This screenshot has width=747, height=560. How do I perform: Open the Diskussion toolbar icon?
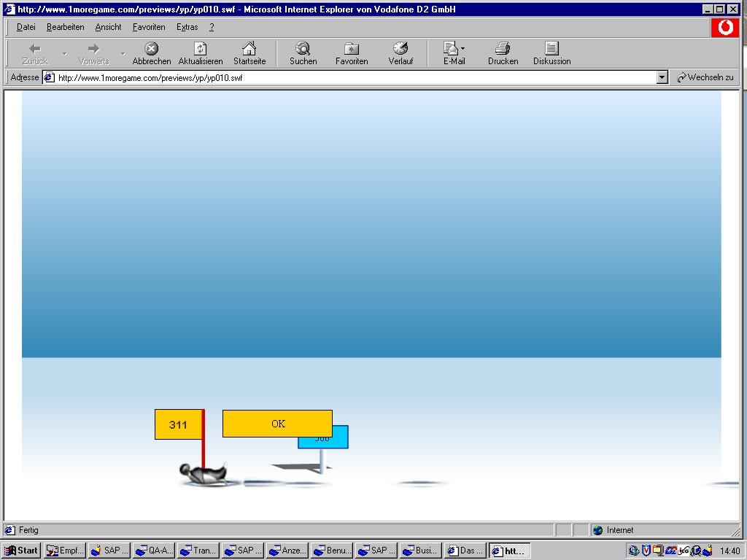[x=551, y=49]
